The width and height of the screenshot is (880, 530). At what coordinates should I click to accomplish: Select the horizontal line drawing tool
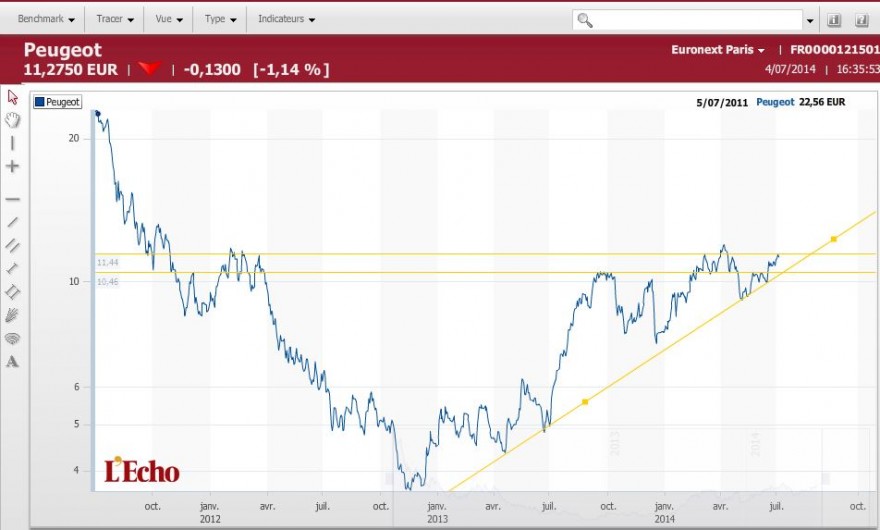tap(12, 199)
